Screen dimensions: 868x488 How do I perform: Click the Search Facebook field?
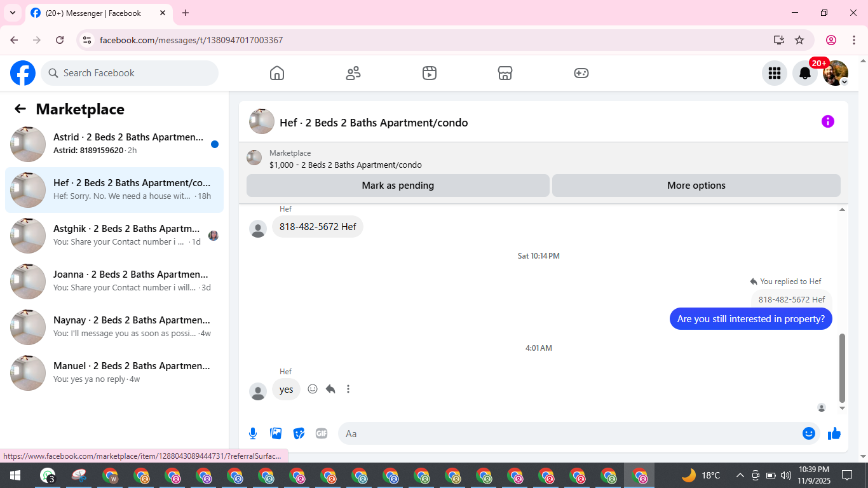(130, 73)
